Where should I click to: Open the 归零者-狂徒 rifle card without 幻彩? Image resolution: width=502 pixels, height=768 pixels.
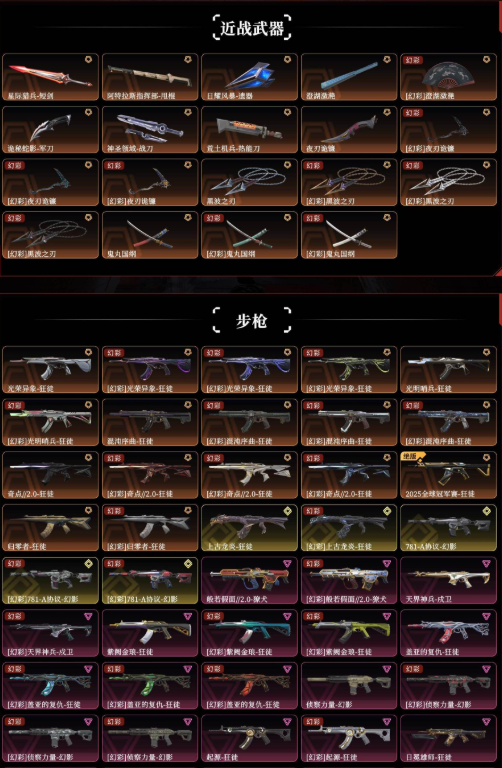click(50, 528)
